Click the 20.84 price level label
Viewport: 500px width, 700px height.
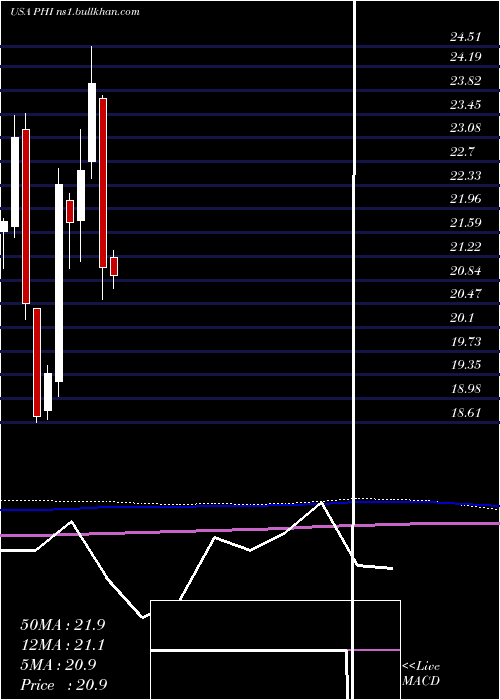[x=466, y=271]
